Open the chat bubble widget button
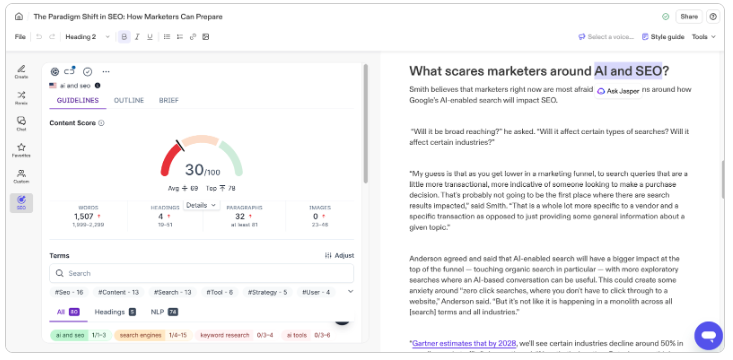 [x=709, y=336]
